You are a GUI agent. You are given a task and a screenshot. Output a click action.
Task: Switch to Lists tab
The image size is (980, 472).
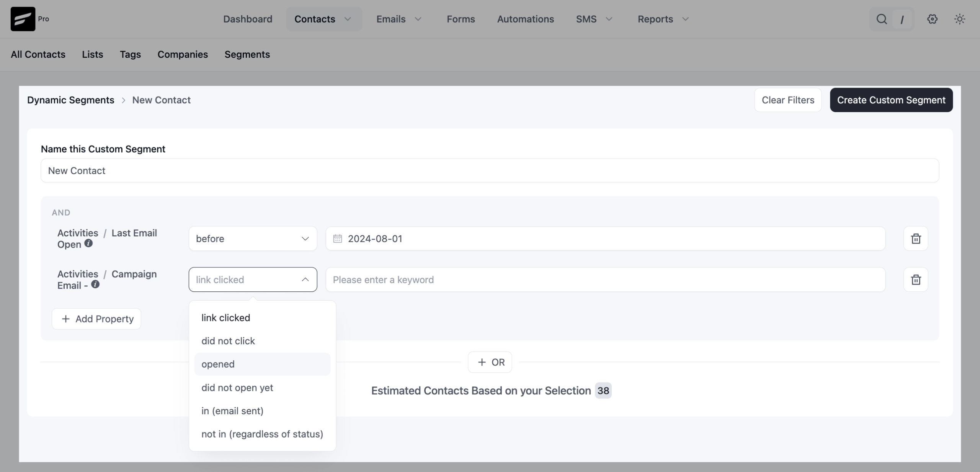click(92, 54)
